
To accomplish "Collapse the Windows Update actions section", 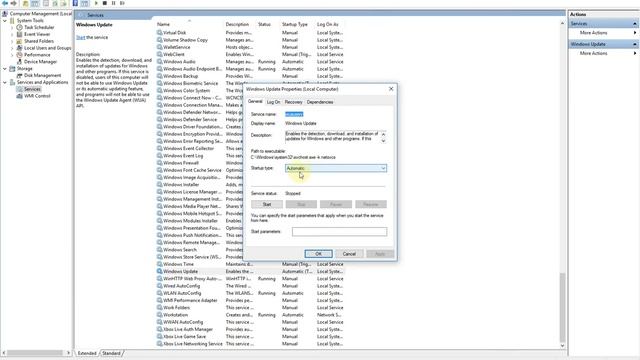I will point(635,44).
